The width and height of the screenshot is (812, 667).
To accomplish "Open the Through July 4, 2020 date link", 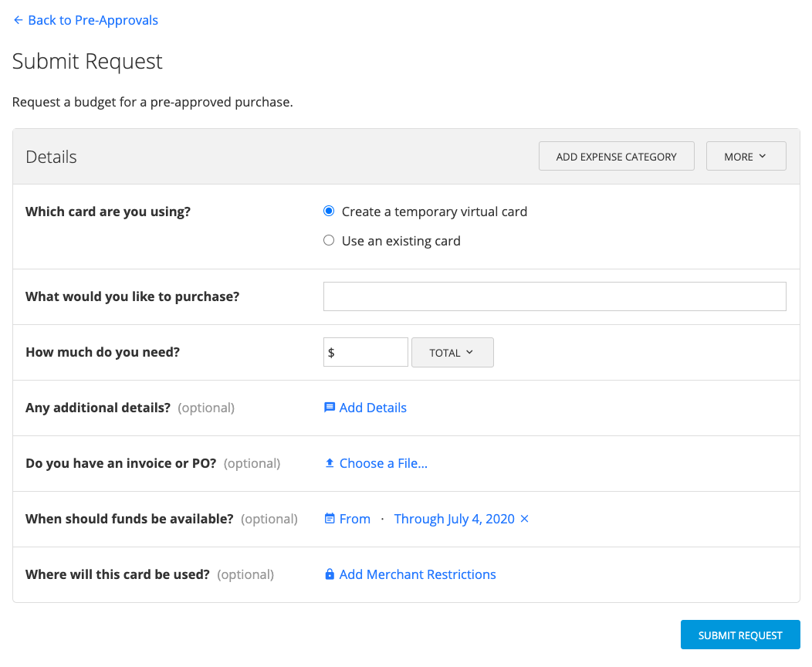I will tap(454, 518).
